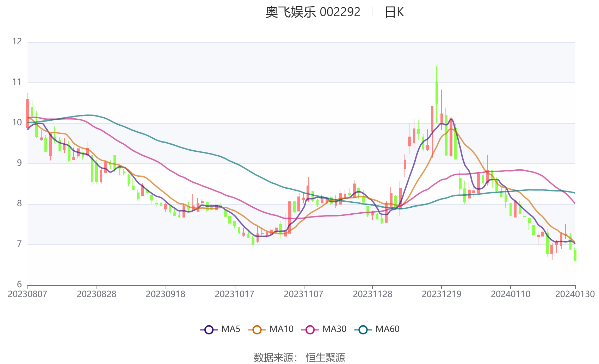Click the price axis label 6
The height and width of the screenshot is (364, 599).
19,284
